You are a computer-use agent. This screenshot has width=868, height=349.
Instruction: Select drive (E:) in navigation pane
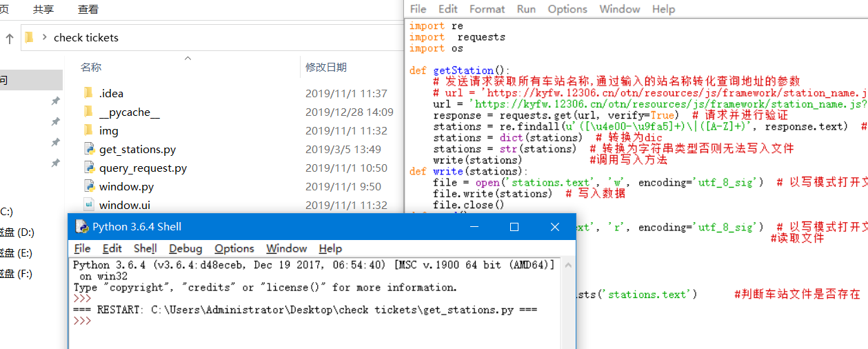pos(17,253)
